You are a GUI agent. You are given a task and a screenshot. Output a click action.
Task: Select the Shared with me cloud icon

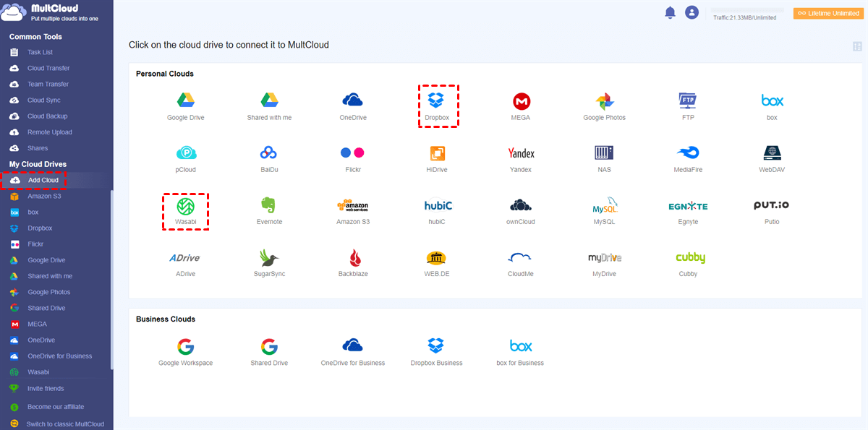coord(269,106)
